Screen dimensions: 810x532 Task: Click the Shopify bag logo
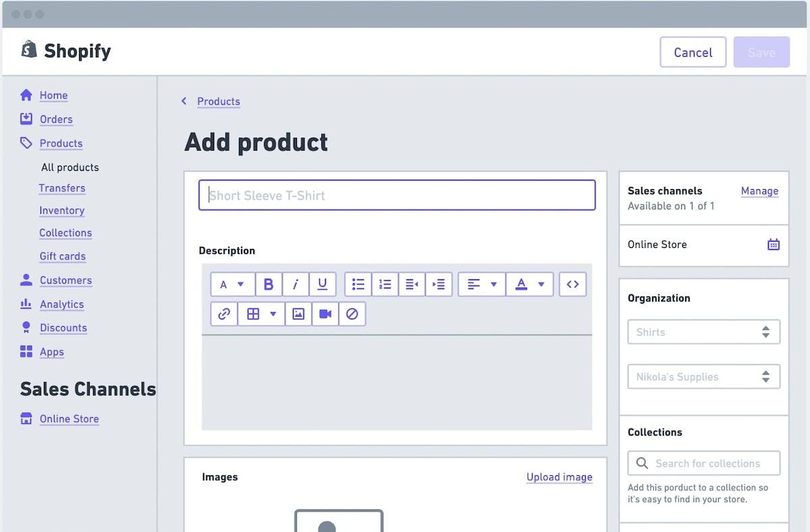tap(29, 49)
